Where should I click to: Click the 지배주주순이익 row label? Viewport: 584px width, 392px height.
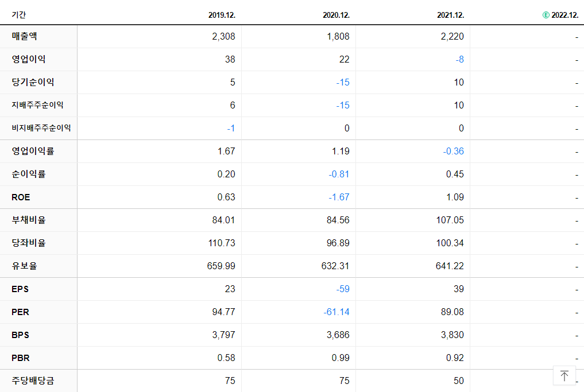click(x=37, y=105)
